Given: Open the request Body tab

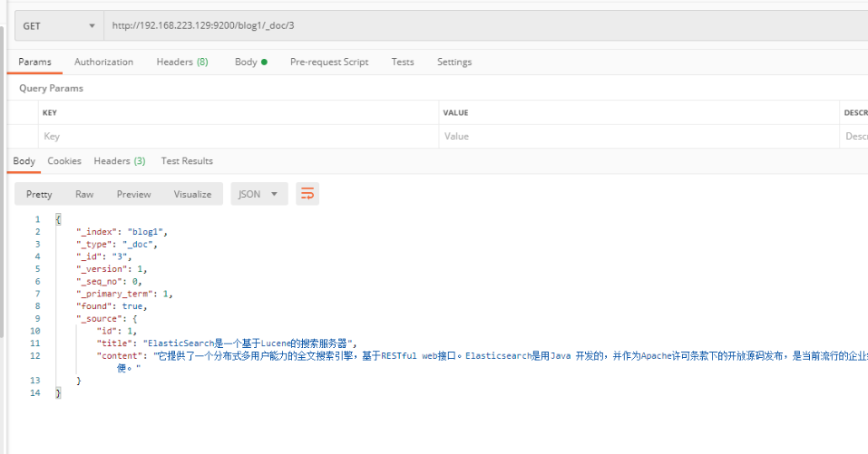Looking at the screenshot, I should click(x=250, y=62).
